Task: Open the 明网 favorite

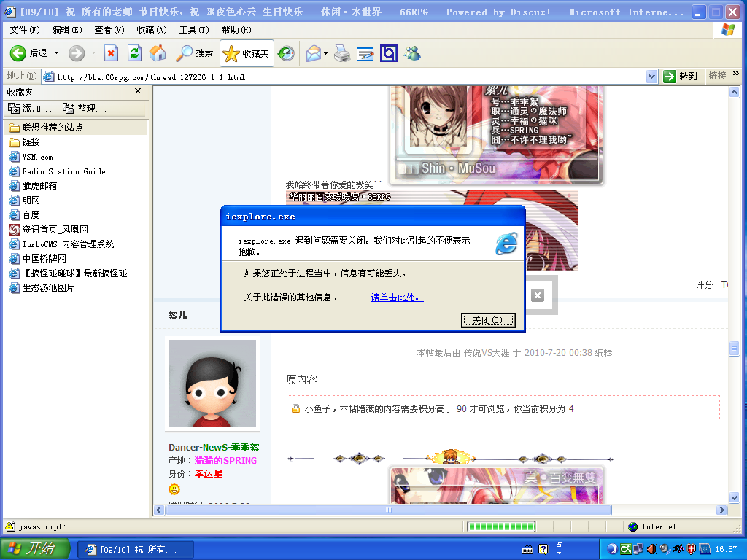Action: coord(24,201)
